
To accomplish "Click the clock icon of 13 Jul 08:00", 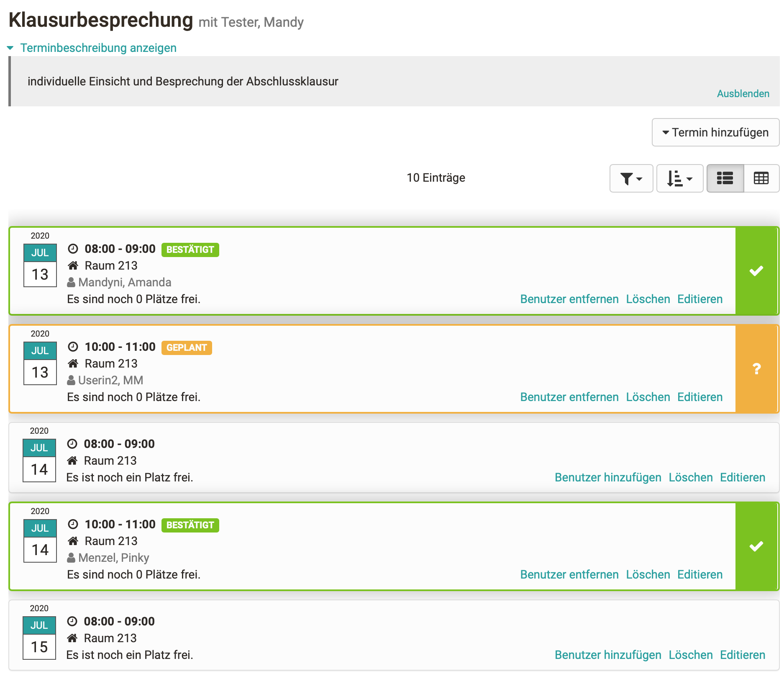I will point(73,249).
